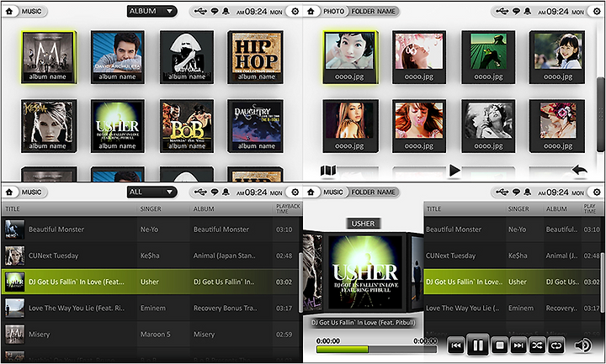This screenshot has height=364, width=606.
Task: Select Love The Way You Lie in ALL list
Action: pyautogui.click(x=151, y=308)
